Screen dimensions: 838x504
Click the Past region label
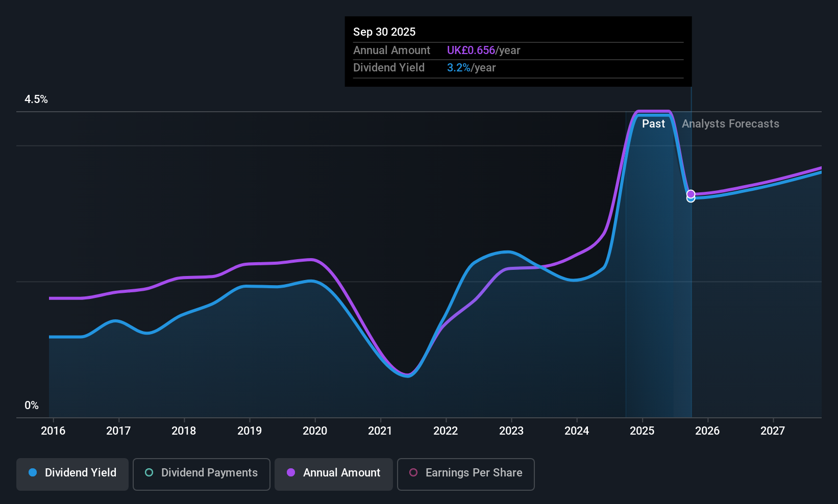click(x=653, y=124)
